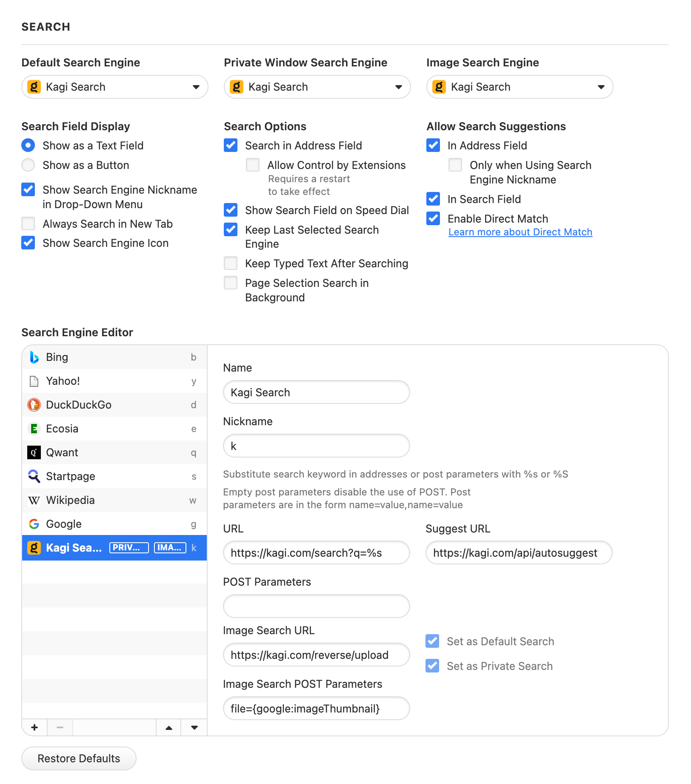
Task: Toggle Keep Last Selected Search Engine
Action: click(231, 230)
